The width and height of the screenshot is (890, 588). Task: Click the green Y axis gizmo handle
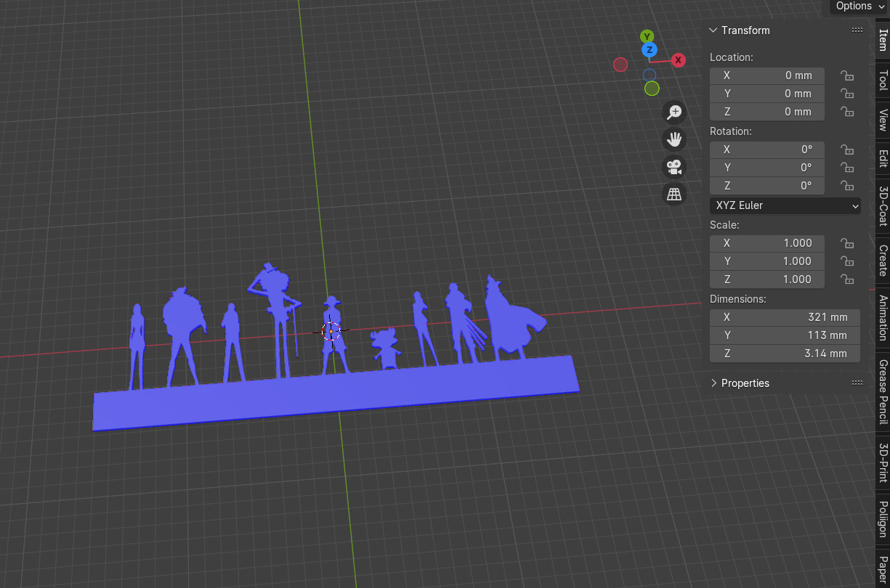pos(647,36)
